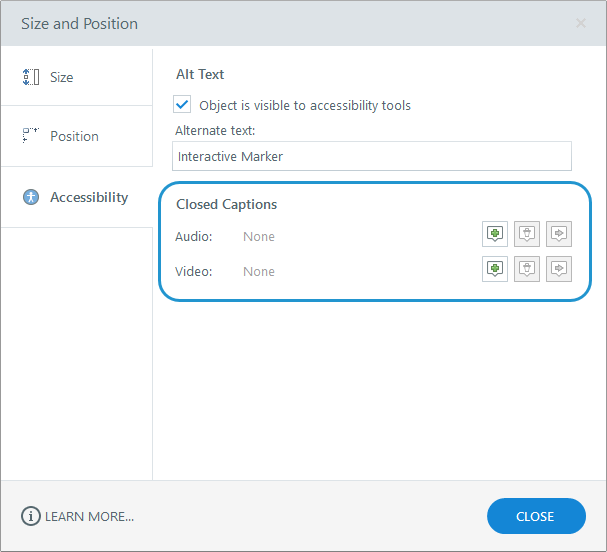Click the info icon beside Learn More
This screenshot has height=552, width=607.
point(31,516)
